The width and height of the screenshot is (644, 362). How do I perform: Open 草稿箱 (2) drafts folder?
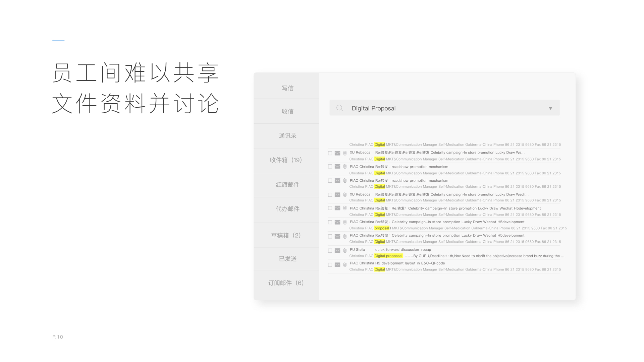286,235
